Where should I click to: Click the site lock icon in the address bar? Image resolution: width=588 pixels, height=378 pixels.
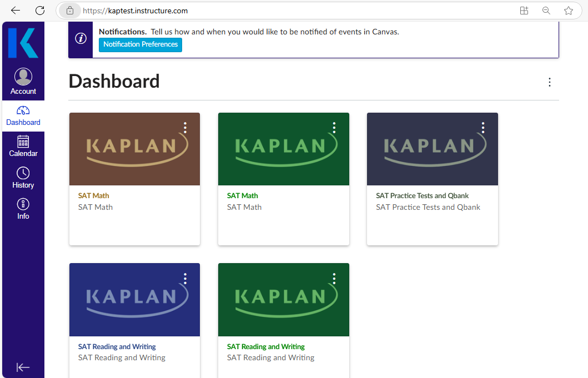tap(70, 11)
